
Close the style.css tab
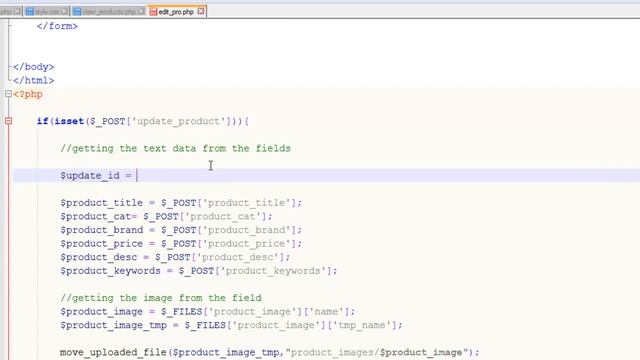64,12
